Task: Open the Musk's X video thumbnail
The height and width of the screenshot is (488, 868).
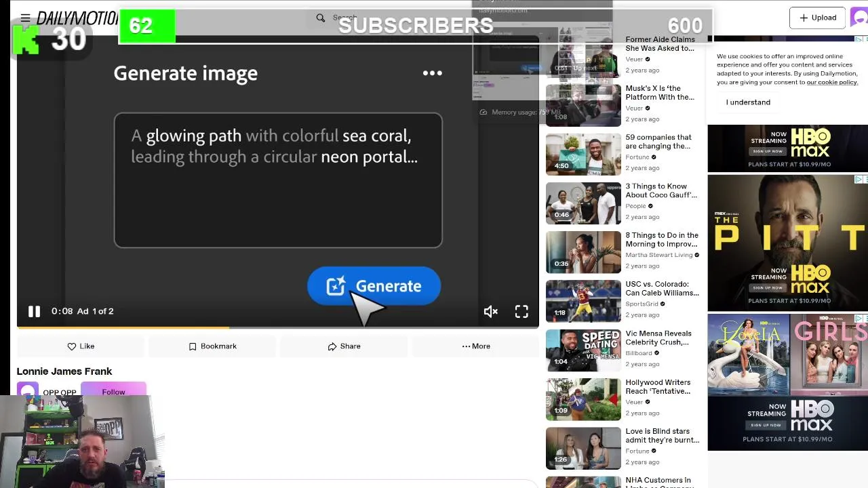Action: (583, 105)
